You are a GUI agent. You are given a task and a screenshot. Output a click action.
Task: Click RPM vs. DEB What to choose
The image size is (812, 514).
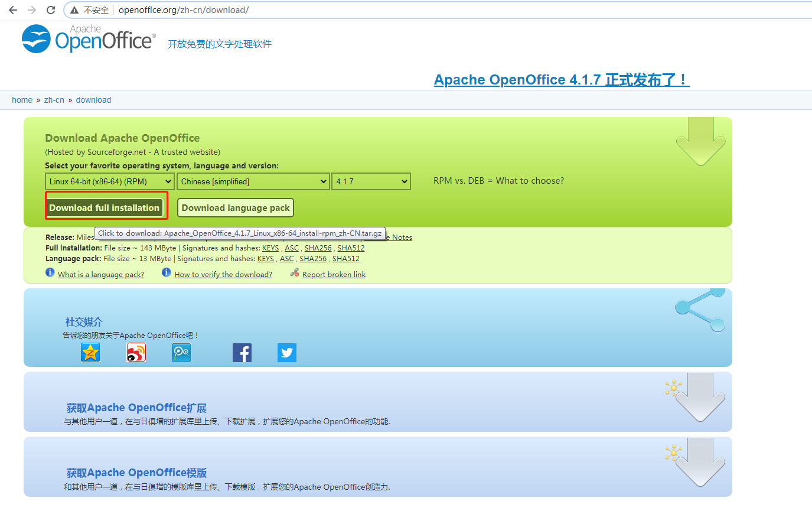(x=498, y=181)
